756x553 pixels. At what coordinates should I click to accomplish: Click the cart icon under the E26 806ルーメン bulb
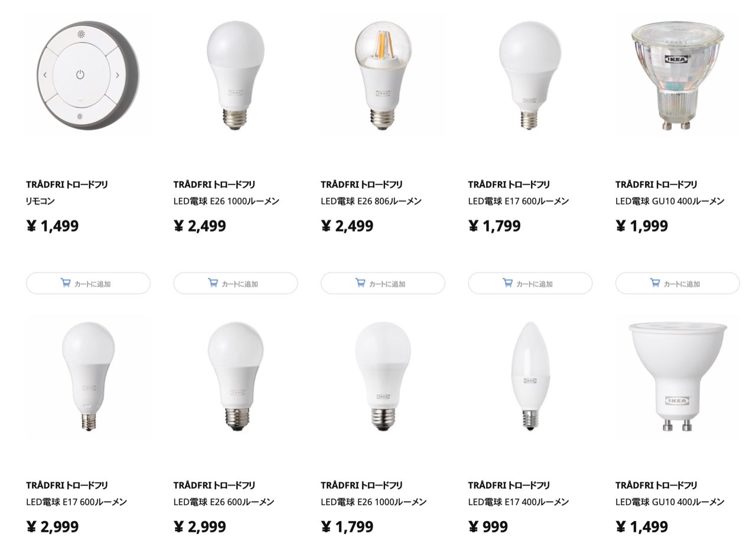pyautogui.click(x=360, y=283)
